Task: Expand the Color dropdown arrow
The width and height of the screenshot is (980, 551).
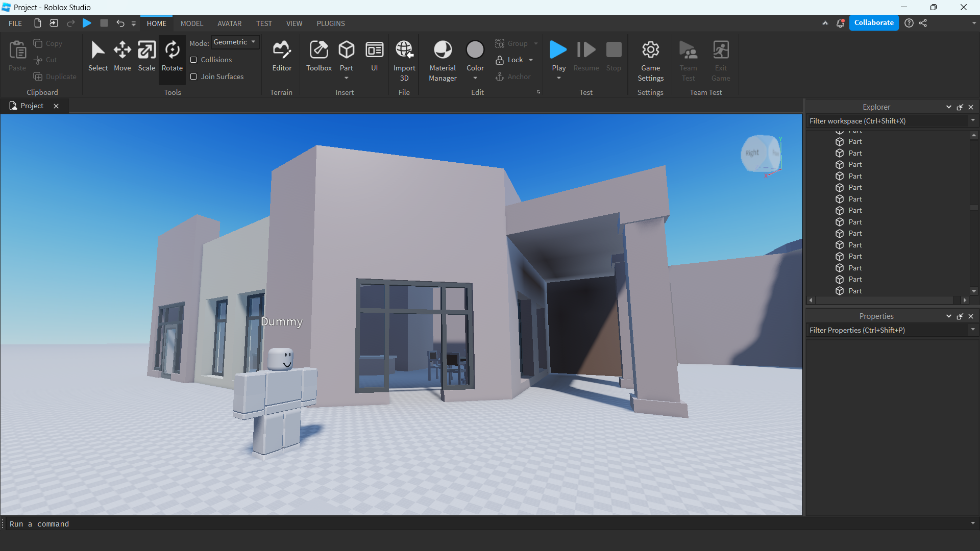Action: 475,78
